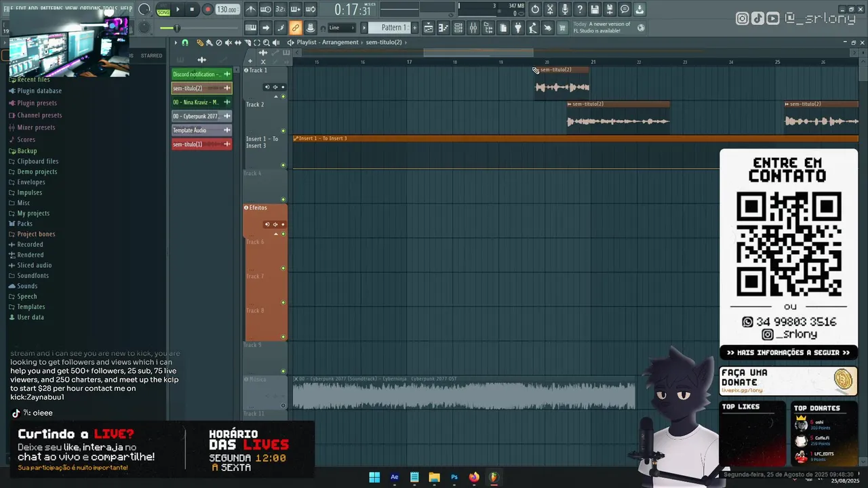Select the Mute tool in playlist
Image resolution: width=868 pixels, height=488 pixels.
[228, 43]
